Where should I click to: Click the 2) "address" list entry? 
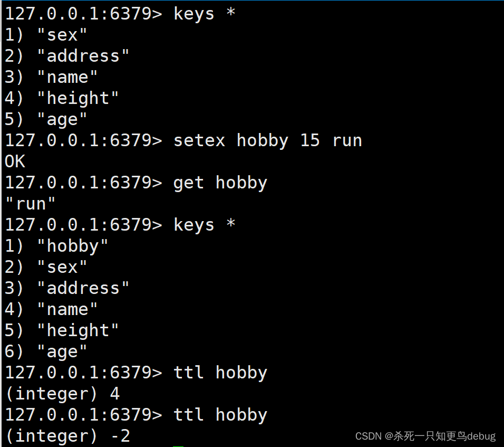[x=67, y=56]
